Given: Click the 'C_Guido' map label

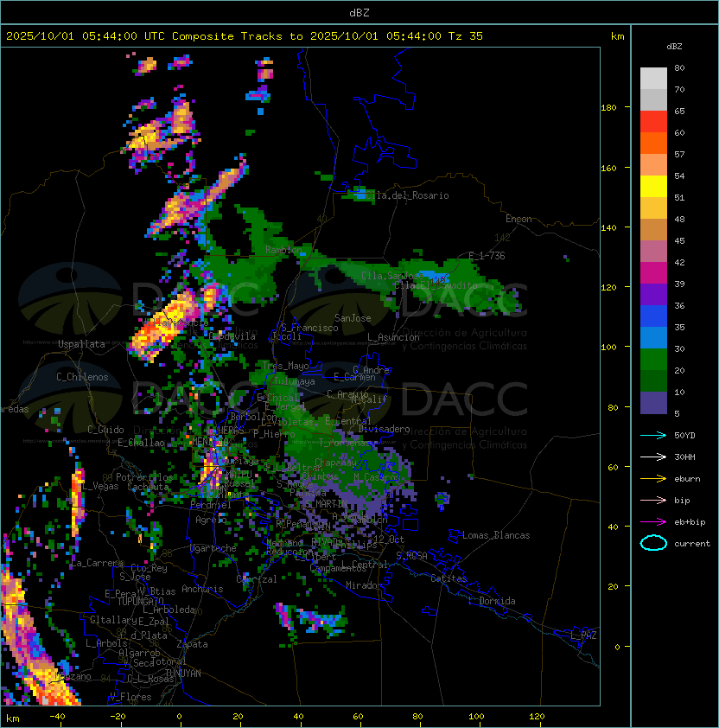Looking at the screenshot, I should pos(105,430).
